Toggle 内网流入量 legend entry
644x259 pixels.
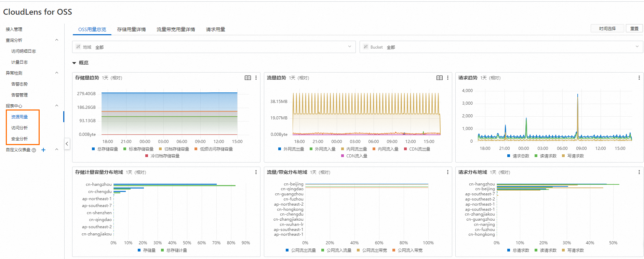point(385,149)
